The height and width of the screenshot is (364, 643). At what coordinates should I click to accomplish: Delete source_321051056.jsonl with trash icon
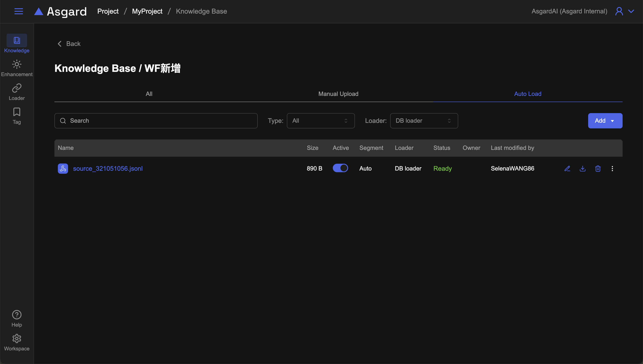[x=598, y=169]
